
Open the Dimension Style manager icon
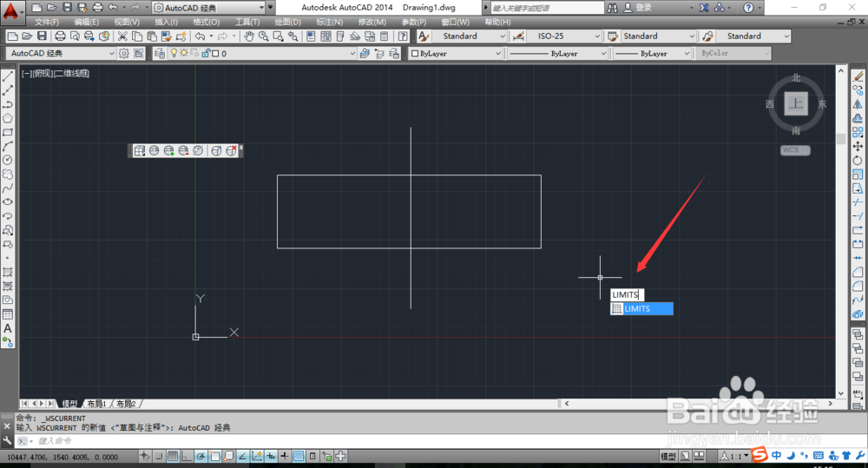pyautogui.click(x=519, y=36)
